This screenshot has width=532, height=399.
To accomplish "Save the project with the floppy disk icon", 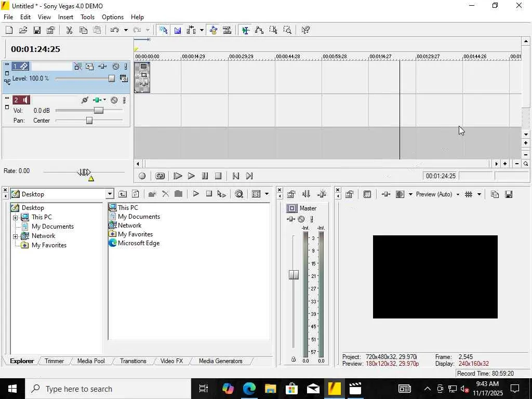I will click(37, 30).
